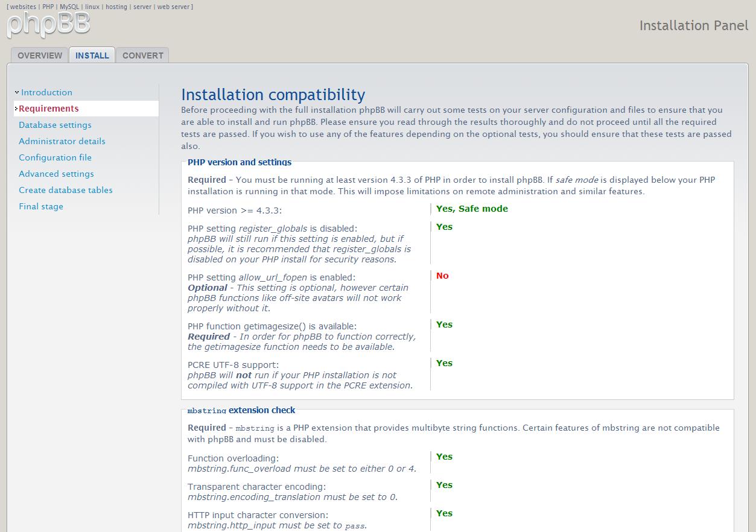Screen dimensions: 756x532
Task: Open the MySQL header link
Action: pyautogui.click(x=69, y=7)
